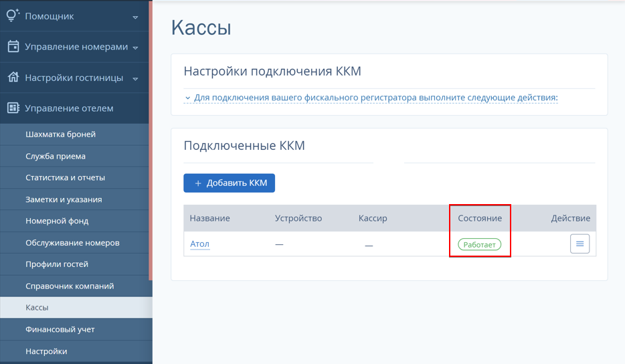Click the lightbulb icon beside Помощник
This screenshot has height=364, width=625.
(13, 15)
